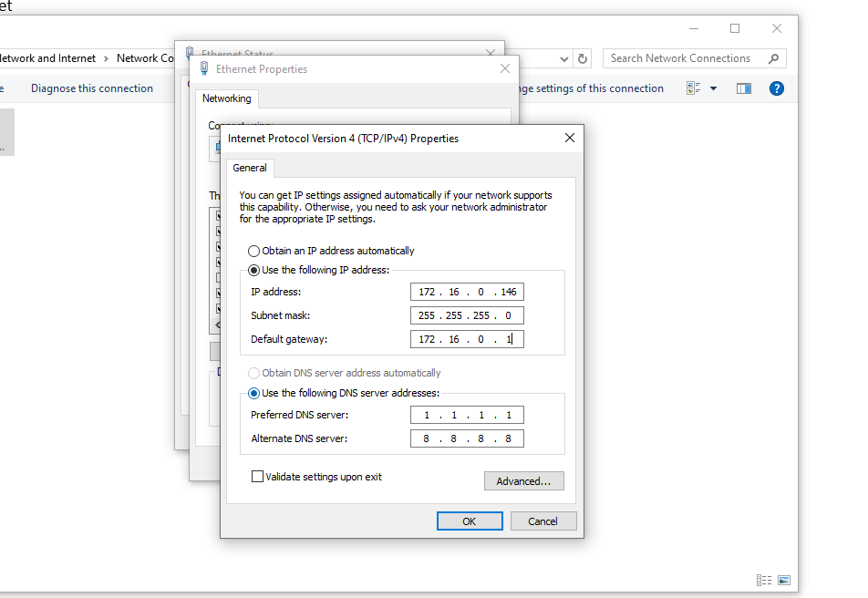Click Network and Internet breadcrumb
868x598 pixels.
(x=46, y=58)
